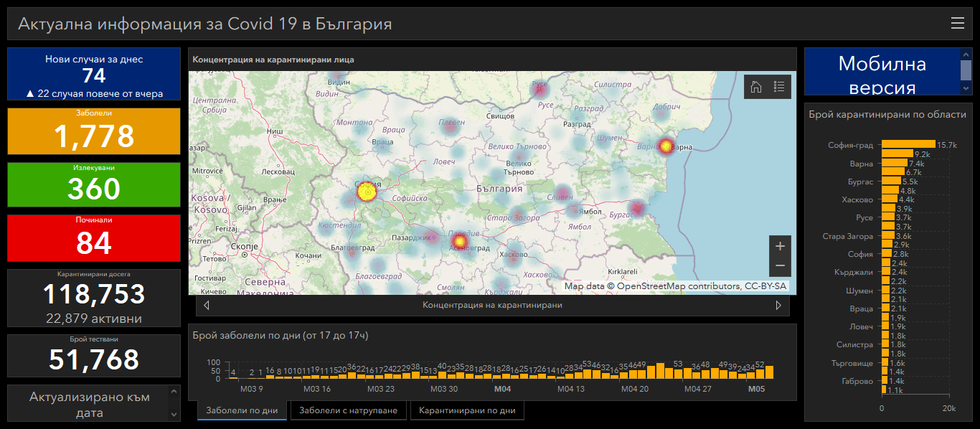Click the Sofia hotspot on the map
This screenshot has width=980, height=429.
(x=367, y=192)
